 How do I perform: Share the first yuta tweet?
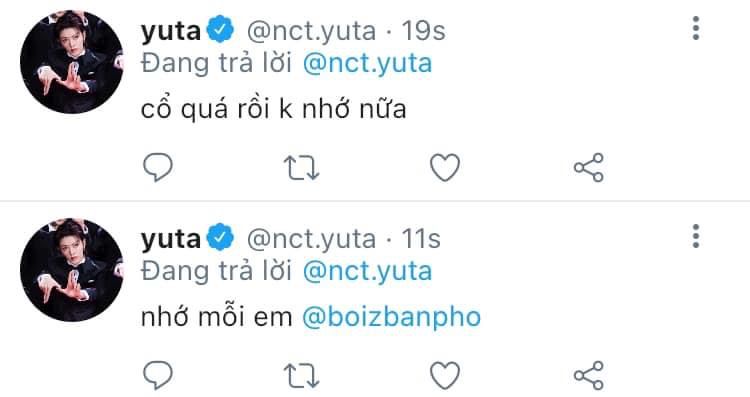pos(589,167)
